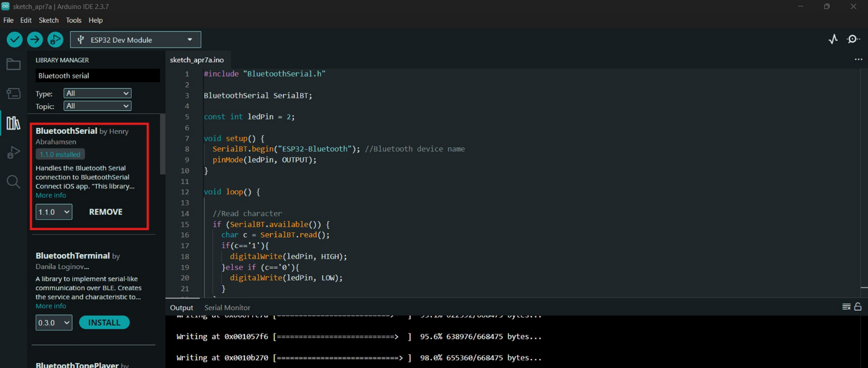Viewport: 868px width, 368px height.
Task: Open the Serial Plotter icon
Action: click(833, 39)
